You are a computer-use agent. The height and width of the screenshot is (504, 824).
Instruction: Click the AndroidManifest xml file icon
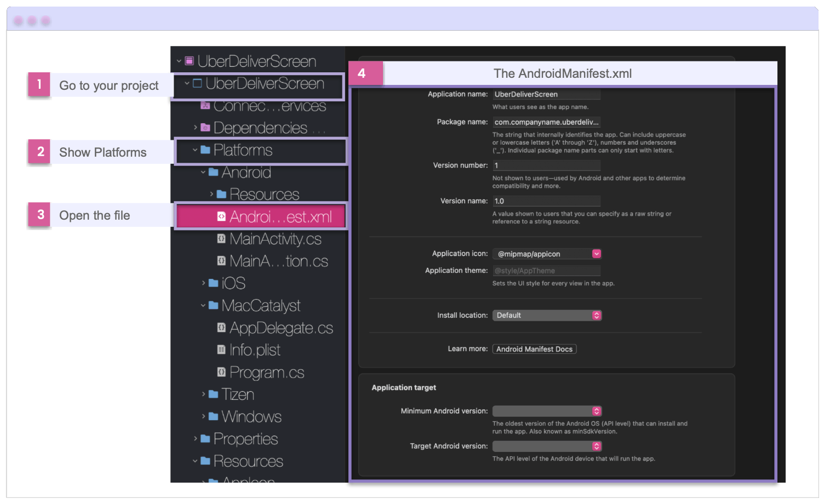pos(221,216)
